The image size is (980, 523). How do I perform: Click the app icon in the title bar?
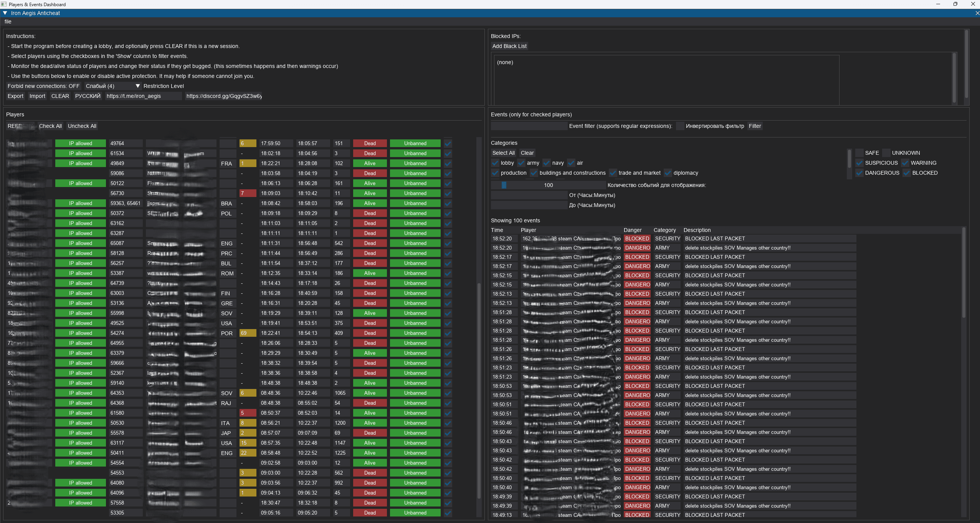(x=4, y=4)
